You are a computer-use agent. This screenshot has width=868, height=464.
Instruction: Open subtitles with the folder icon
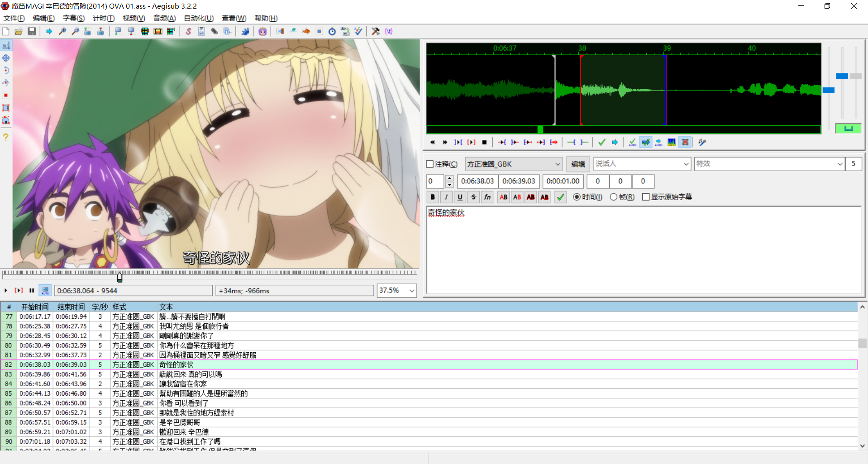click(19, 31)
